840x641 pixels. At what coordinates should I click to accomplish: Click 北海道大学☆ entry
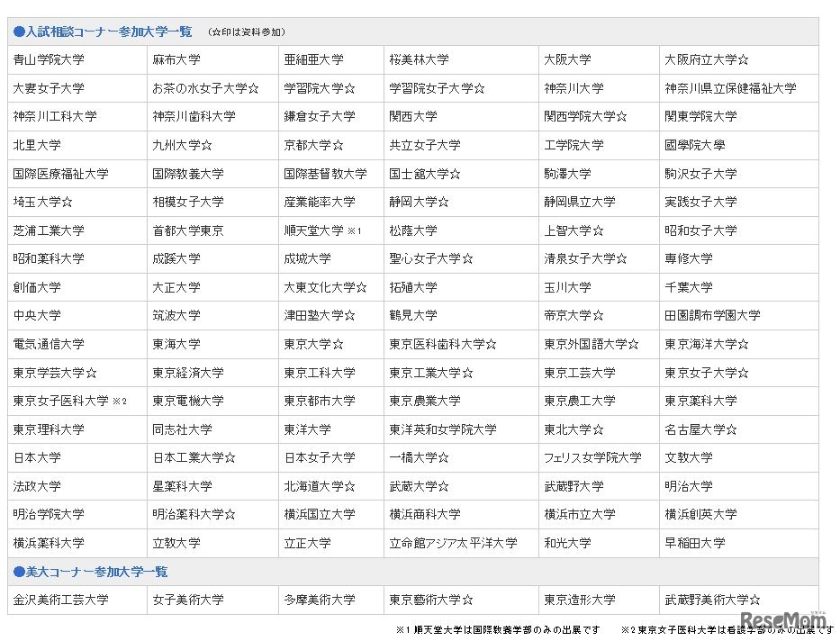(x=320, y=486)
